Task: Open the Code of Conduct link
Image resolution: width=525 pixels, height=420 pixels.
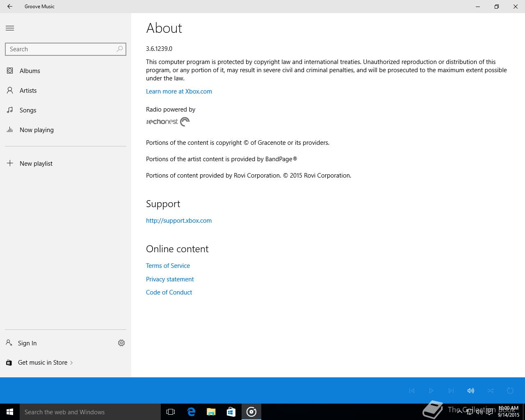Action: pos(169,292)
